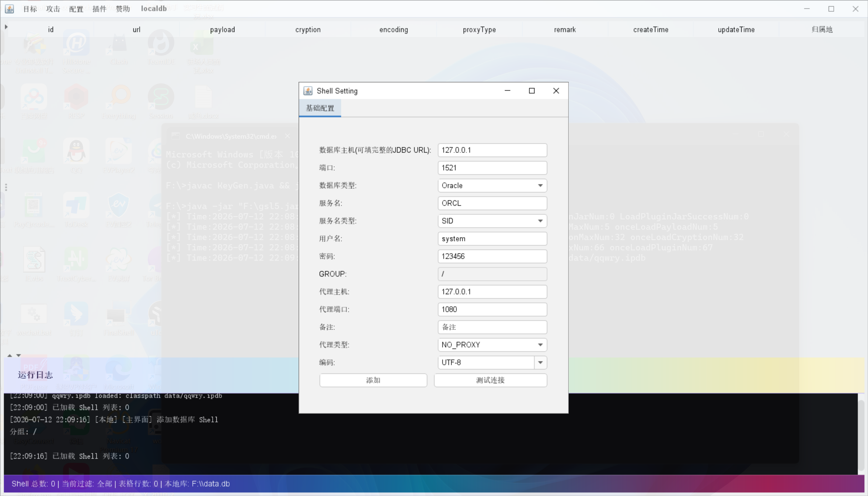Image resolution: width=868 pixels, height=496 pixels.
Task: Click the Java icon in the main title bar
Action: click(x=10, y=8)
